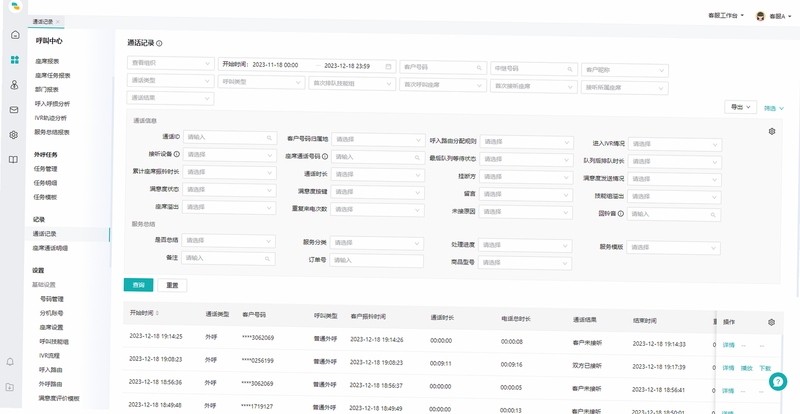This screenshot has height=414, width=800.
Task: Click the 客户号码 input field
Action: 443,67
